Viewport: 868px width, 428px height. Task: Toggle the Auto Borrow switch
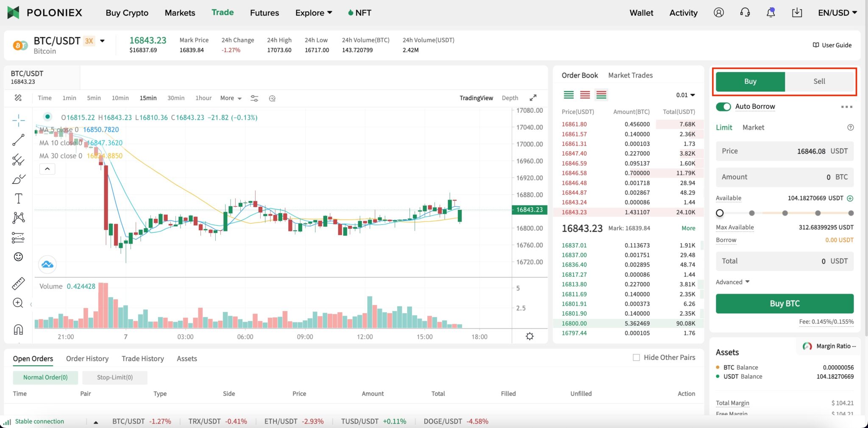click(723, 107)
